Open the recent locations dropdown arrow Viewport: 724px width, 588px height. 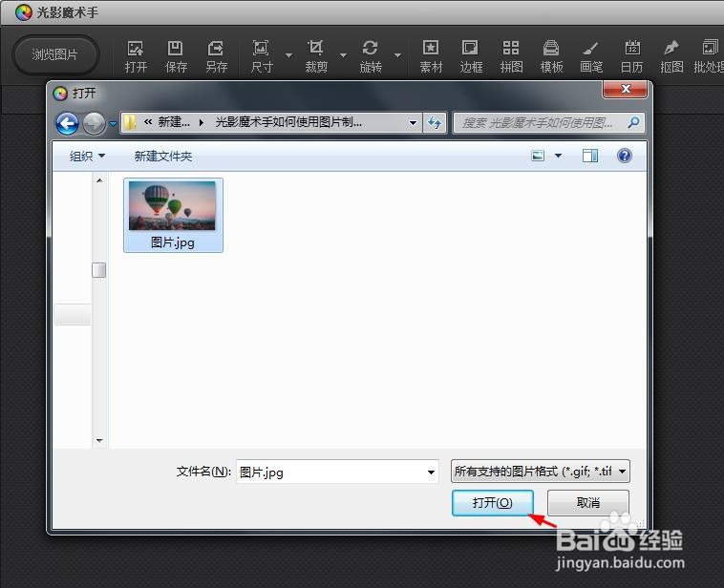tap(113, 124)
